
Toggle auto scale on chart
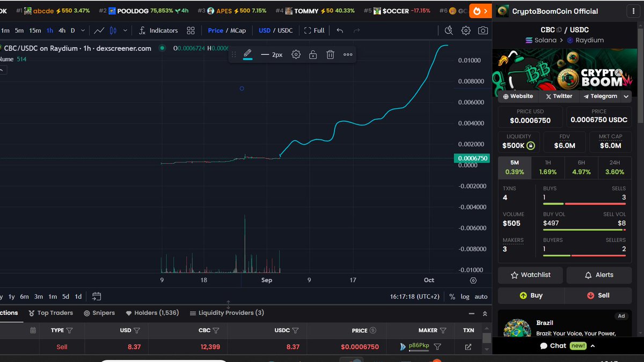tap(481, 297)
